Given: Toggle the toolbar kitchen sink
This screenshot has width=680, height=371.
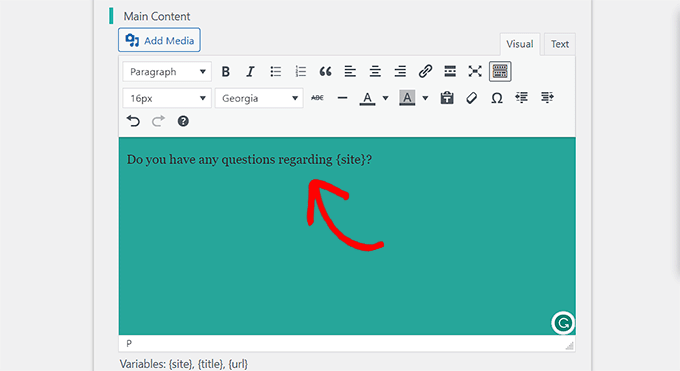Looking at the screenshot, I should [500, 72].
